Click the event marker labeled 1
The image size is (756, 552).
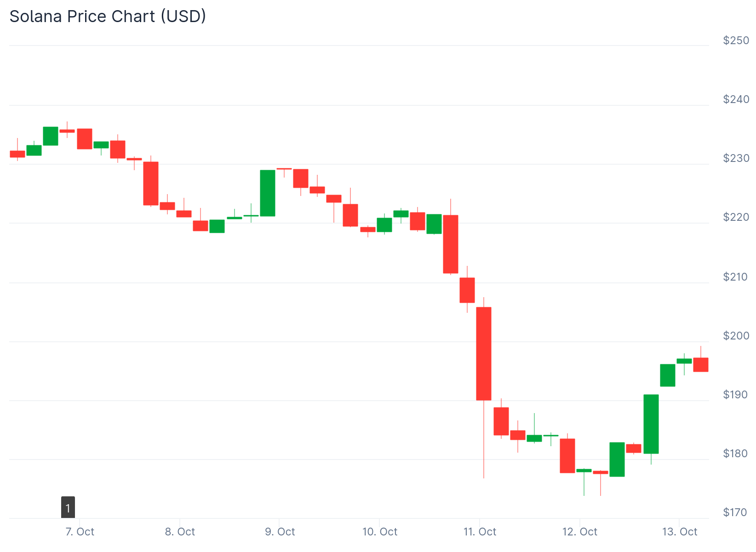coord(68,507)
